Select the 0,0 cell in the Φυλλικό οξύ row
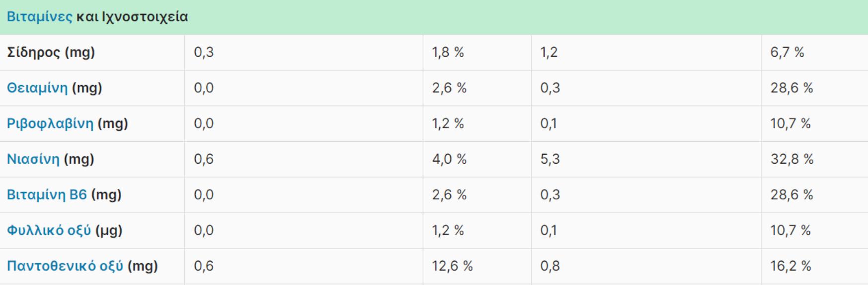This screenshot has width=868, height=285. [x=204, y=230]
